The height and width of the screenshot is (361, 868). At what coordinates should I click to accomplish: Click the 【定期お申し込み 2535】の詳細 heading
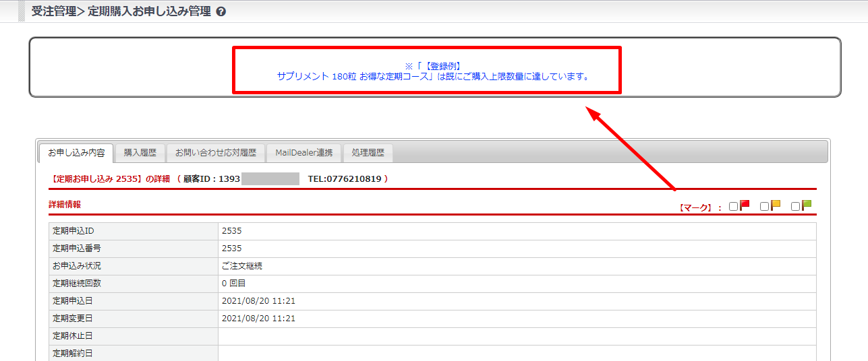coord(111,179)
